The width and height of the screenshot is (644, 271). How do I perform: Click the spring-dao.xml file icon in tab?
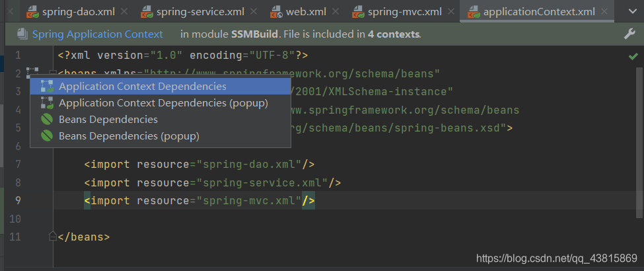coord(33,12)
